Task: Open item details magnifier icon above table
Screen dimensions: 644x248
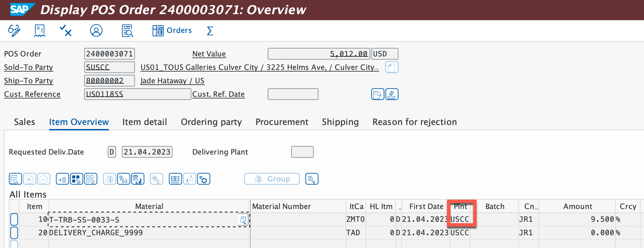Action: click(15, 179)
